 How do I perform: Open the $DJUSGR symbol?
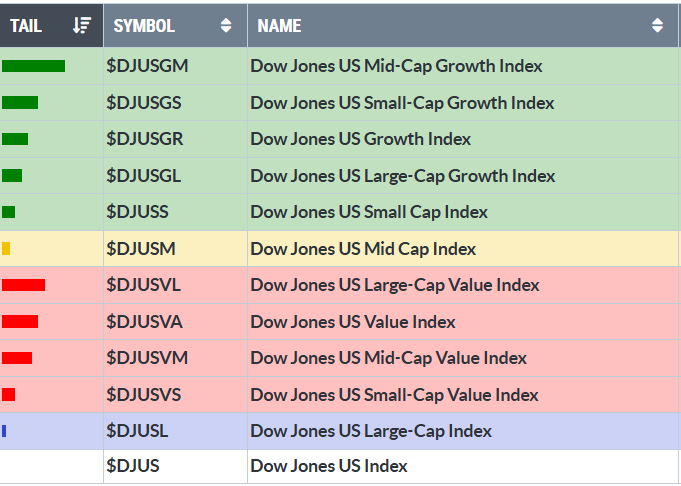pyautogui.click(x=144, y=139)
